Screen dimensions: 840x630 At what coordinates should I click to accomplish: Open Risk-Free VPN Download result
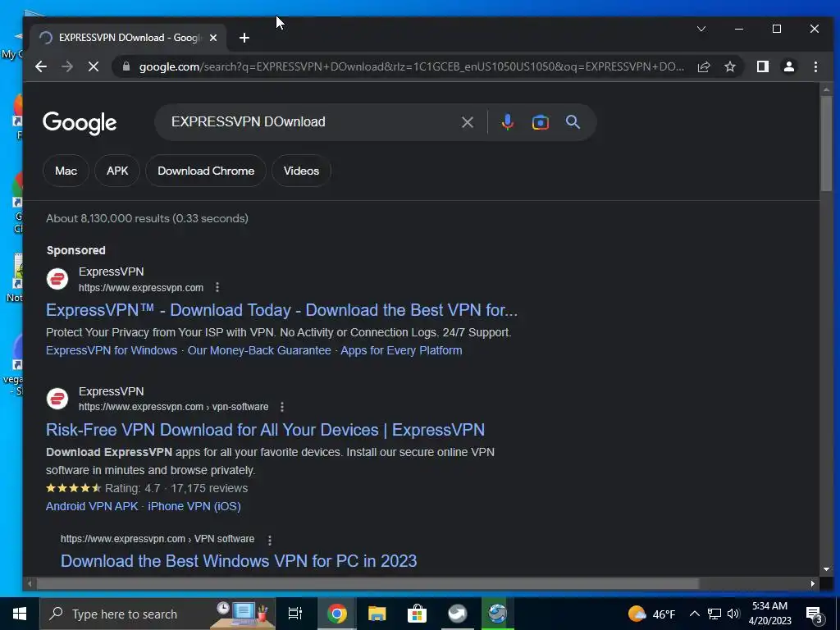(265, 430)
